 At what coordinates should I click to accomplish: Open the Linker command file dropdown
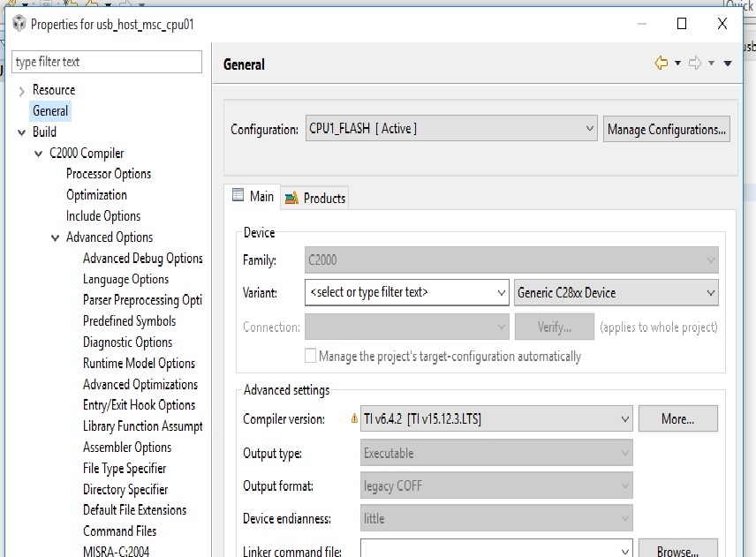point(496,548)
